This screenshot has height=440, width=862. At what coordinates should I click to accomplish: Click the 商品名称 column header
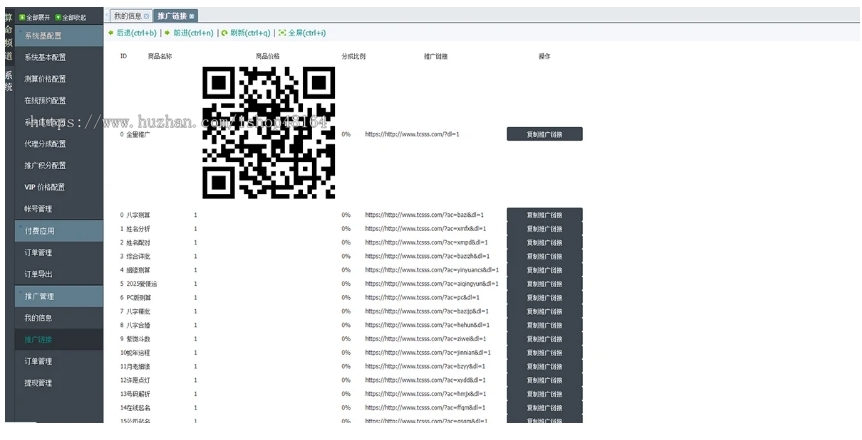(160, 56)
